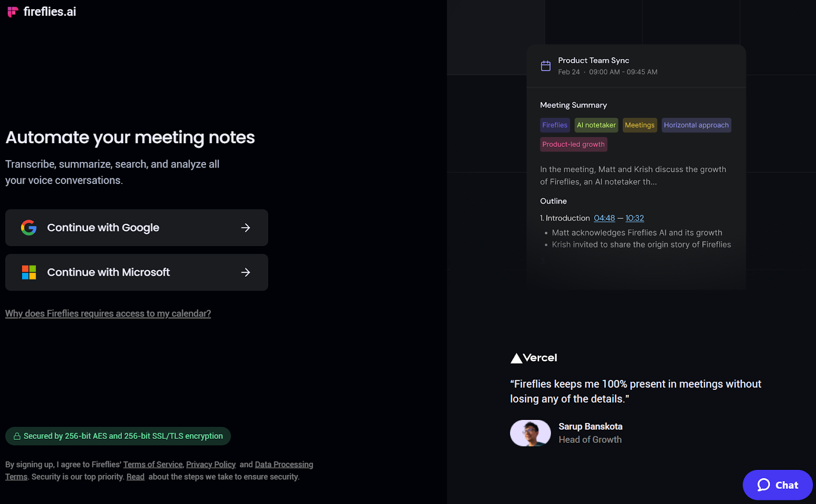The image size is (816, 504).
Task: Click the Google logo icon
Action: tap(29, 228)
